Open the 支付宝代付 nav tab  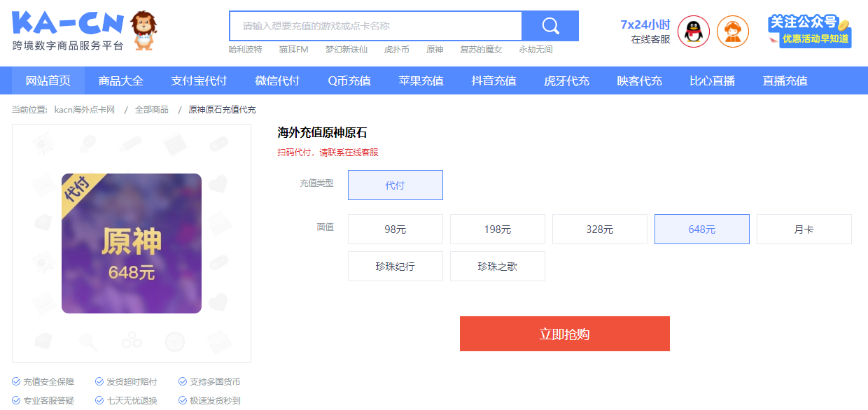[x=199, y=80]
